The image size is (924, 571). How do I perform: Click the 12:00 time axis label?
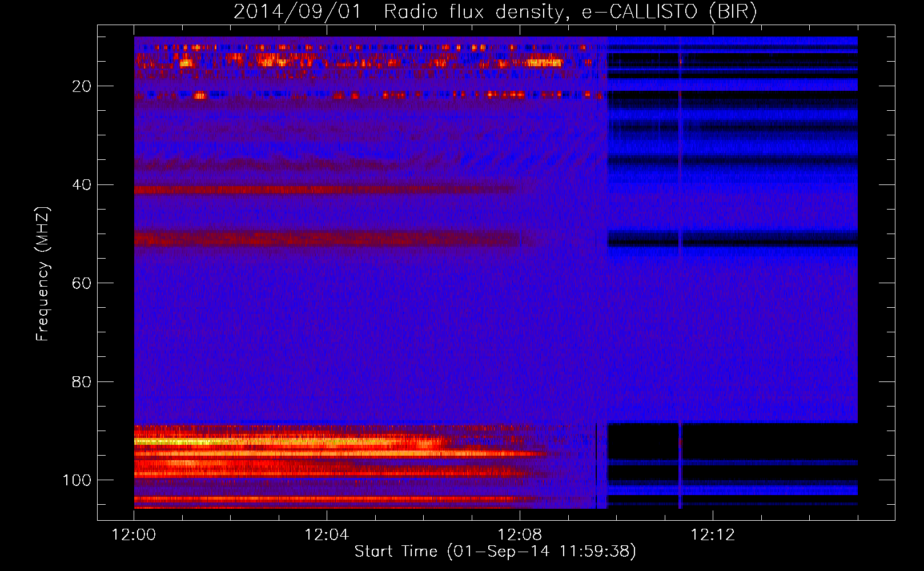134,535
